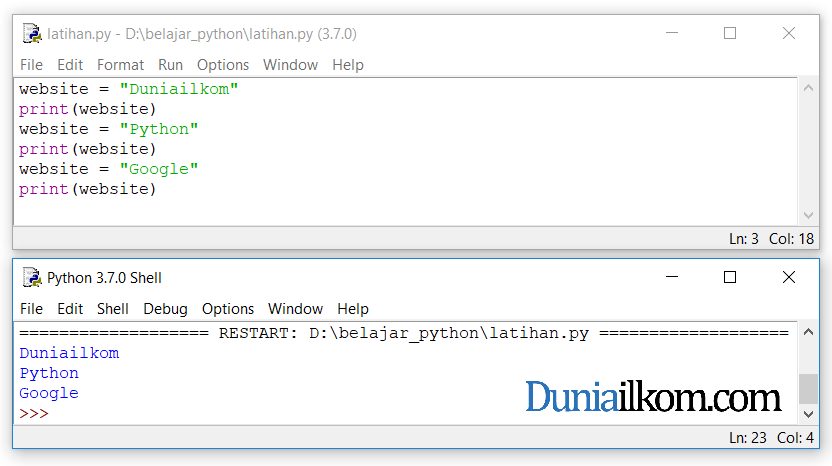832x466 pixels.
Task: Close the Python 3.7.0 Shell window
Action: [x=789, y=277]
